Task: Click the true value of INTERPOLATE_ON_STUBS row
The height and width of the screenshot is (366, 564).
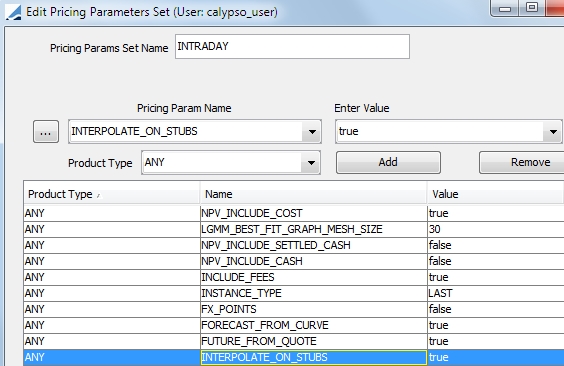Action: tap(496, 357)
